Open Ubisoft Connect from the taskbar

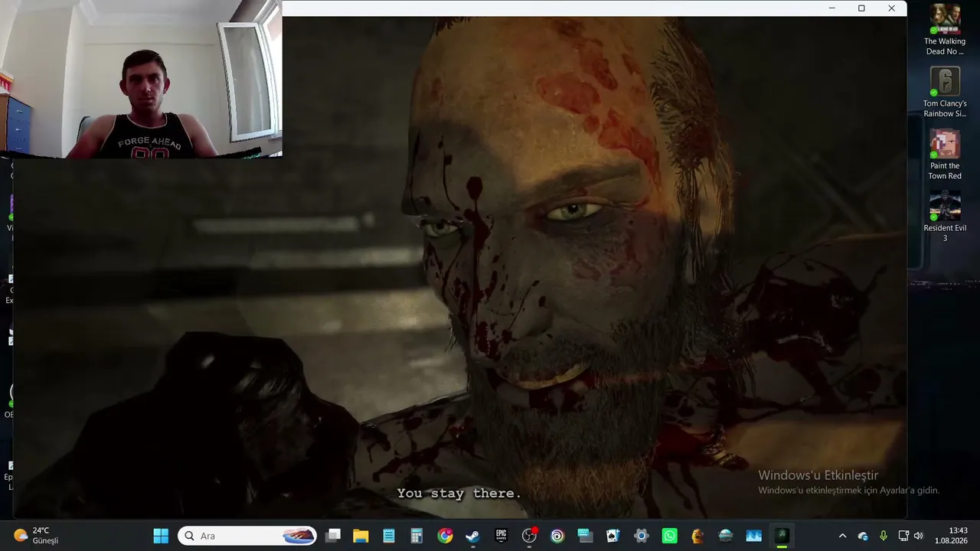(557, 536)
